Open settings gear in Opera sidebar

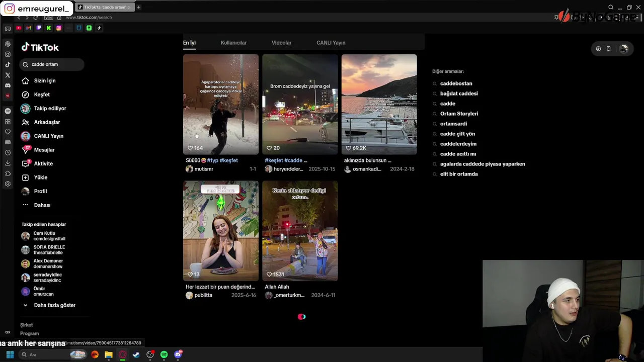pos(8,184)
